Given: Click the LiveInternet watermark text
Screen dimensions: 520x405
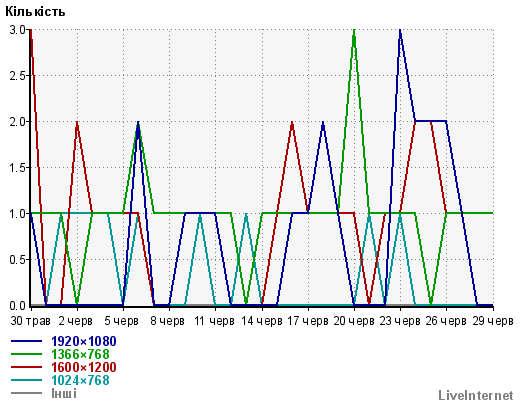Looking at the screenshot, I should (x=476, y=395).
